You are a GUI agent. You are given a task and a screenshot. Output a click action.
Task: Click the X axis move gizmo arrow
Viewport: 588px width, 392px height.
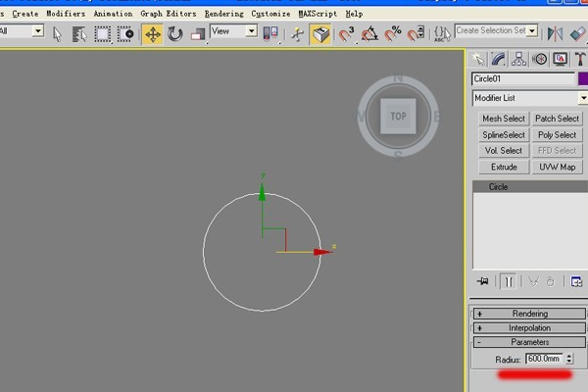coord(322,252)
